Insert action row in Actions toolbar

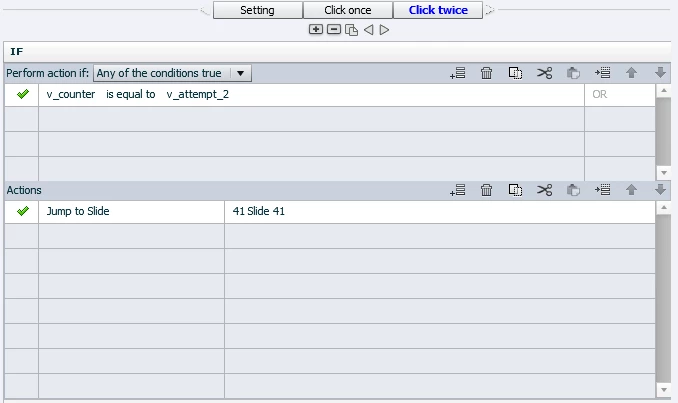(x=602, y=190)
